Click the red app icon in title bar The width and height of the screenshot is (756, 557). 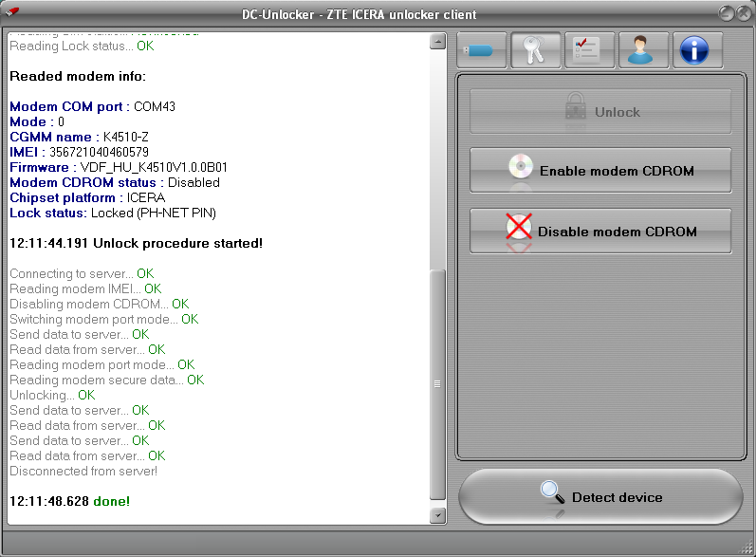(11, 10)
